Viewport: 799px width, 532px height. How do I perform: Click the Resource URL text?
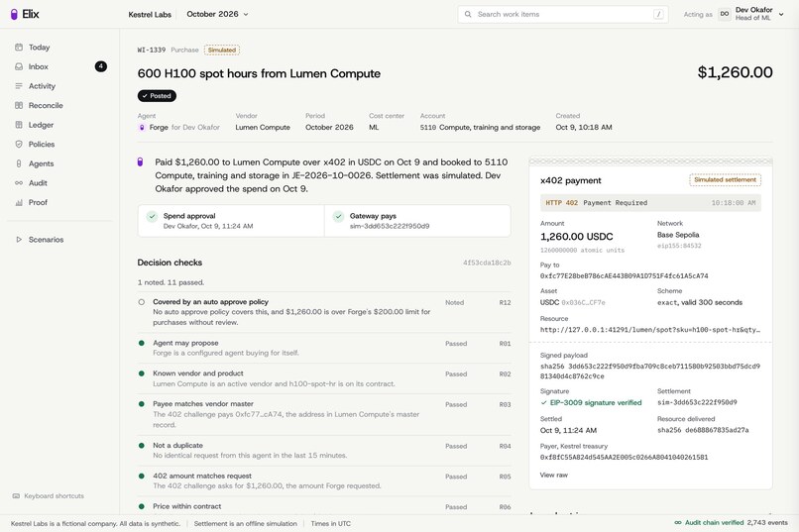[x=650, y=330]
